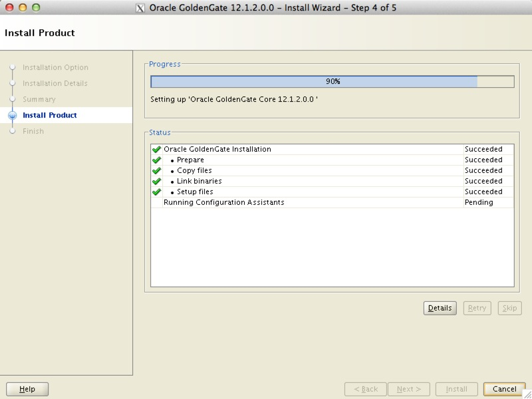Click the Progress group label
Screen dimensions: 532x399
coord(165,64)
